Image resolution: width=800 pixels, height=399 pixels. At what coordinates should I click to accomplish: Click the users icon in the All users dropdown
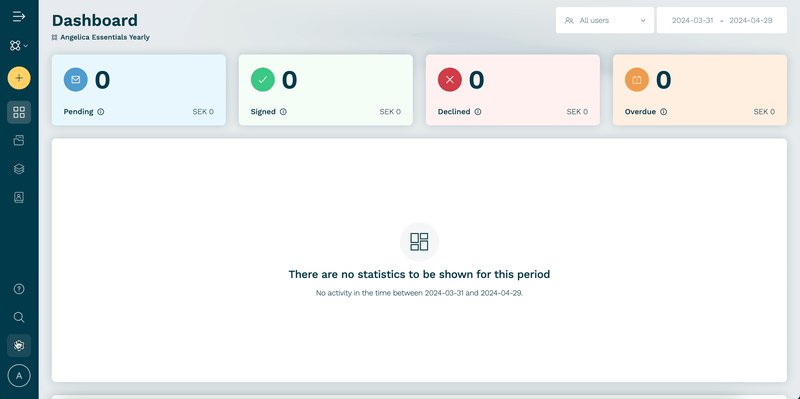pyautogui.click(x=569, y=20)
